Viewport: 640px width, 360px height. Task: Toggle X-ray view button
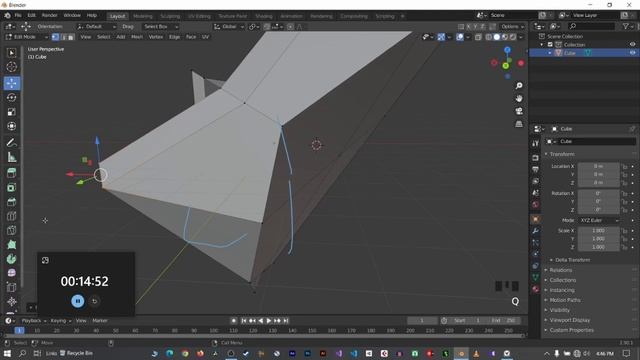click(478, 37)
